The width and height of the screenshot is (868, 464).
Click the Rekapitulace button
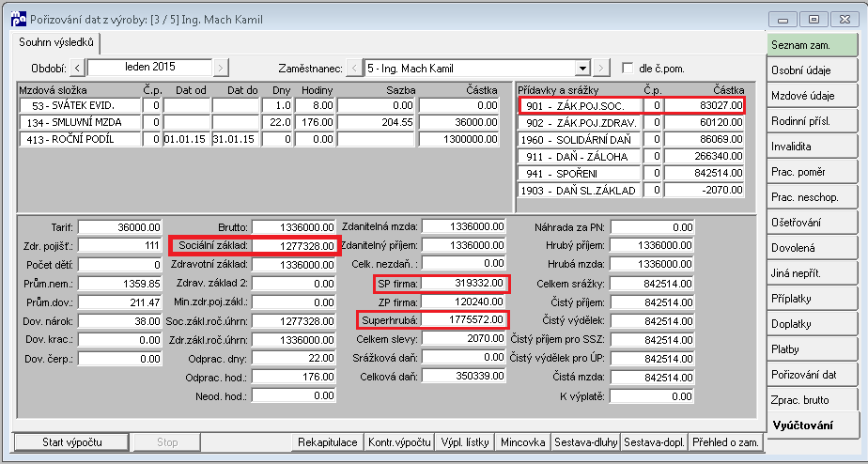[327, 442]
